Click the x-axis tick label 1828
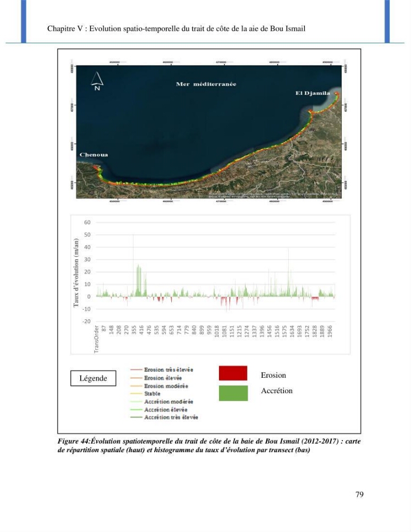Image resolution: width=411 pixels, height=532 pixels. point(315,331)
